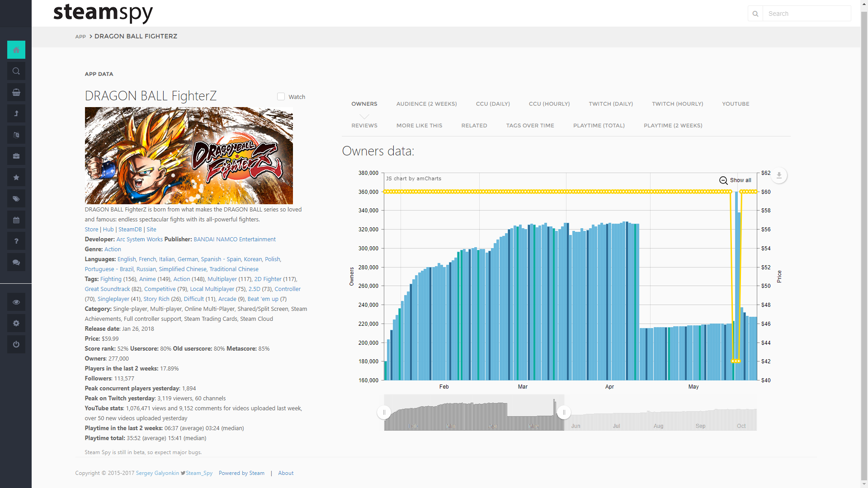Open the shopping basket icon in sidebar
868x488 pixels.
click(16, 92)
